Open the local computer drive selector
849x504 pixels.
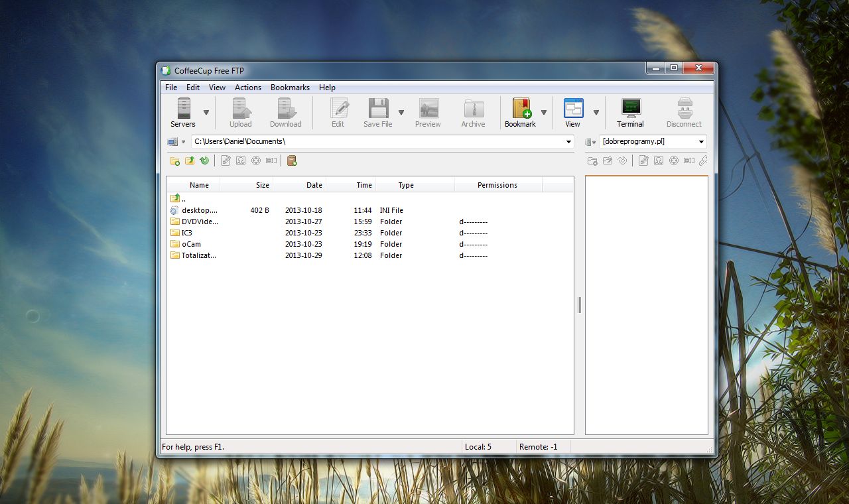[176, 142]
